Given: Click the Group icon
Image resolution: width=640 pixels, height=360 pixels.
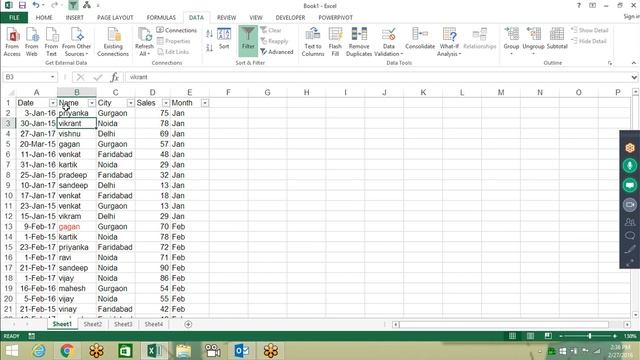Looking at the screenshot, I should click(511, 41).
